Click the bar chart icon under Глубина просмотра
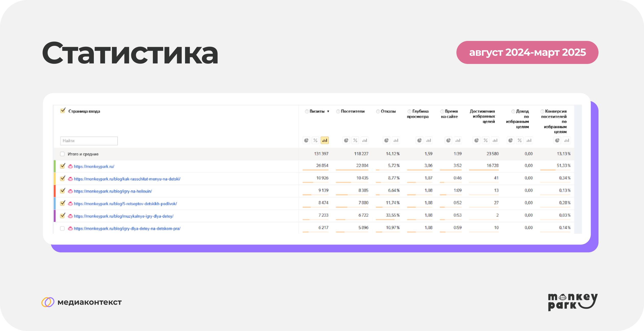The height and width of the screenshot is (331, 644). pos(429,140)
